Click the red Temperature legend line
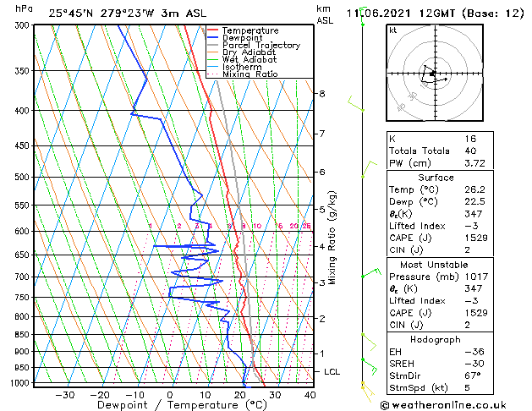Image resolution: width=532 pixels, height=411 pixels. 213,30
